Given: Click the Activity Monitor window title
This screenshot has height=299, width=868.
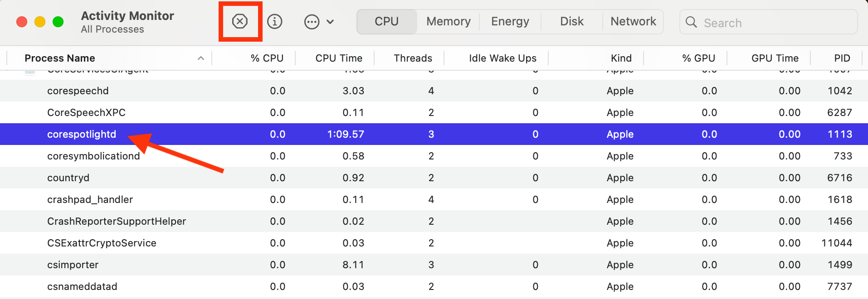Looking at the screenshot, I should (127, 16).
